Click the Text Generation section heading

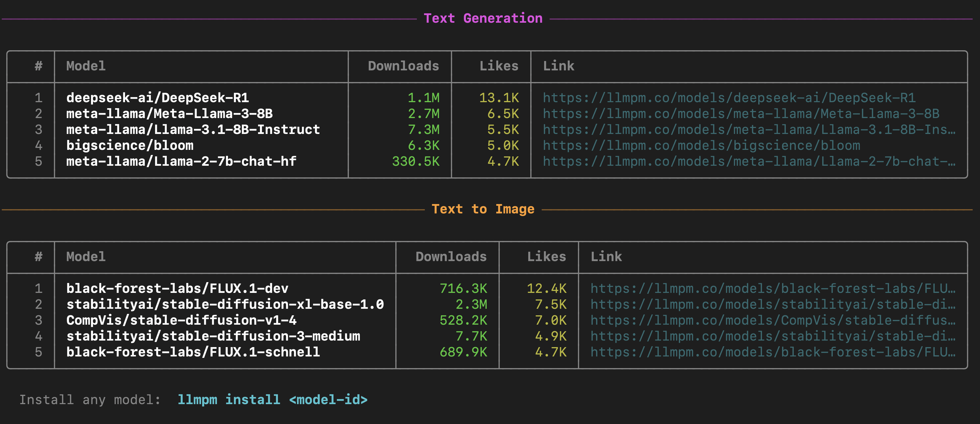pyautogui.click(x=483, y=18)
